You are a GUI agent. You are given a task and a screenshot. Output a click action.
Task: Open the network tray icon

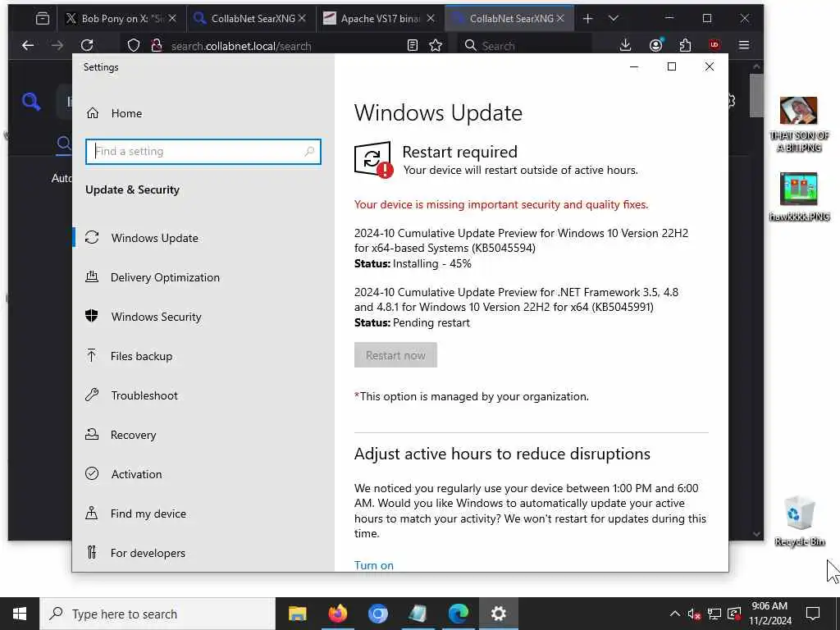pos(714,614)
